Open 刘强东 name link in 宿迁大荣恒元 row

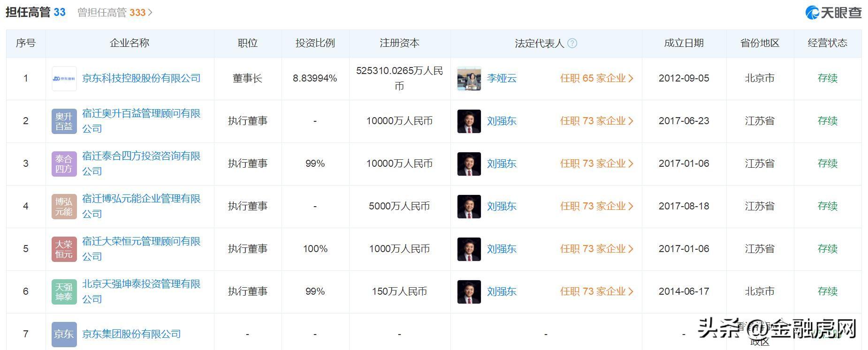(502, 249)
